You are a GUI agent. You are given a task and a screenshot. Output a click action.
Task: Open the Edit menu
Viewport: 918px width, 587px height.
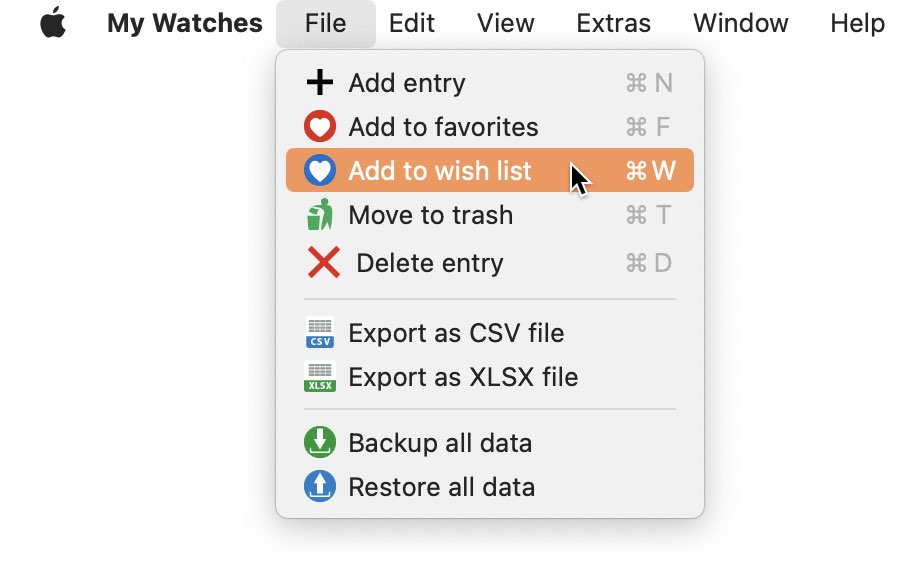point(412,23)
